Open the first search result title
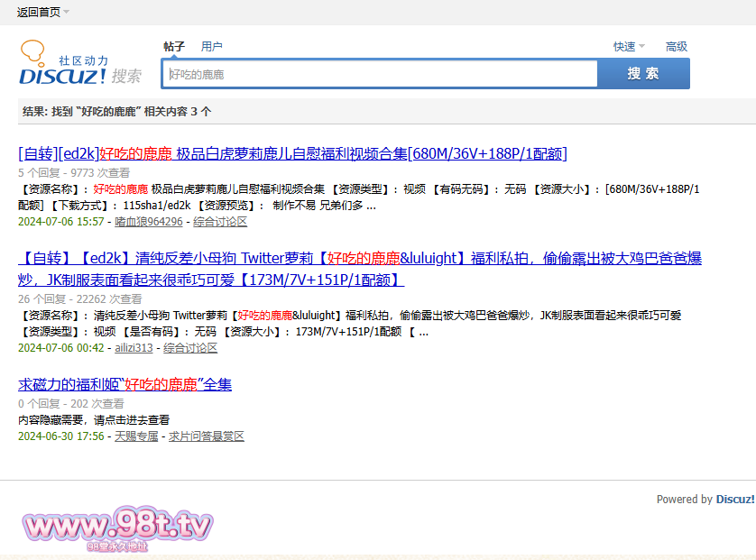This screenshot has width=756, height=560. tap(292, 153)
